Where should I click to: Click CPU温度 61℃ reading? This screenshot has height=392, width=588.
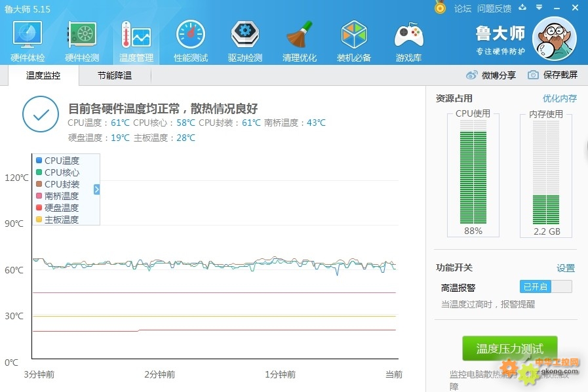[x=98, y=123]
